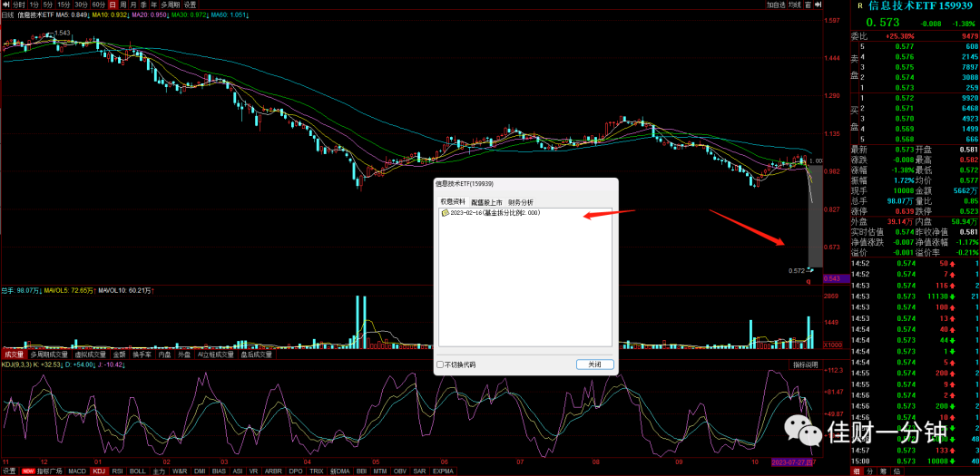The height and width of the screenshot is (476, 980).
Task: Open bottom-left 设置 indicator settings
Action: click(9, 471)
